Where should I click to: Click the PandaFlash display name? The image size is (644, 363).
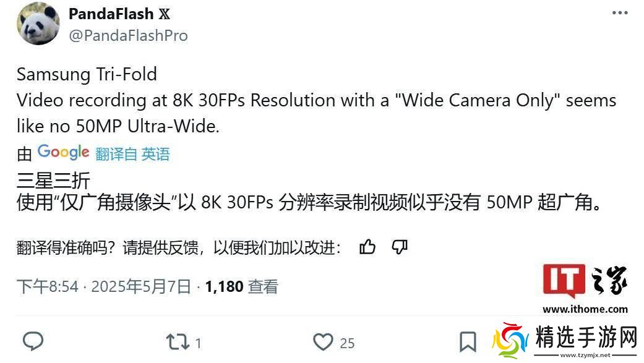[x=111, y=14]
